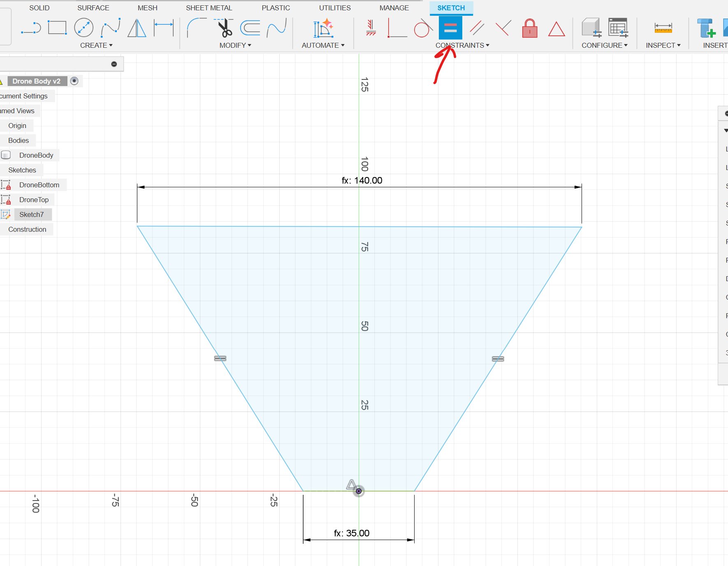Switch to the MESH tab
Viewport: 728px width, 566px height.
(x=148, y=8)
